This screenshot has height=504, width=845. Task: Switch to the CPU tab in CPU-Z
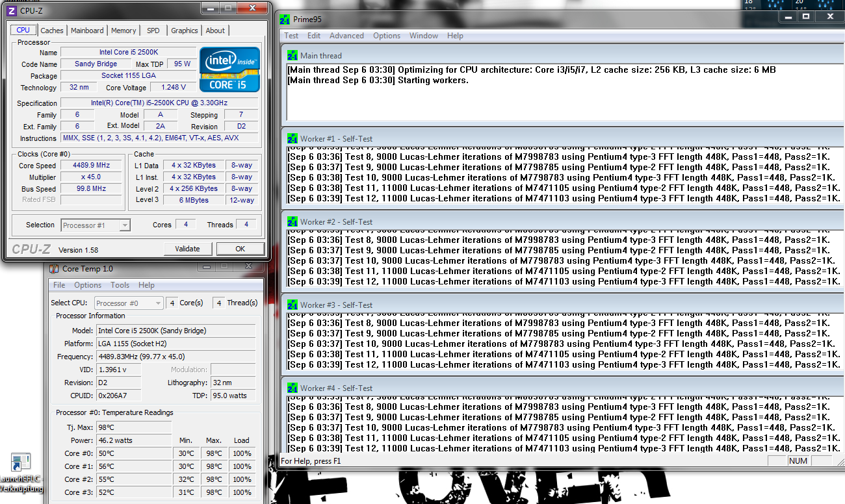coord(23,30)
